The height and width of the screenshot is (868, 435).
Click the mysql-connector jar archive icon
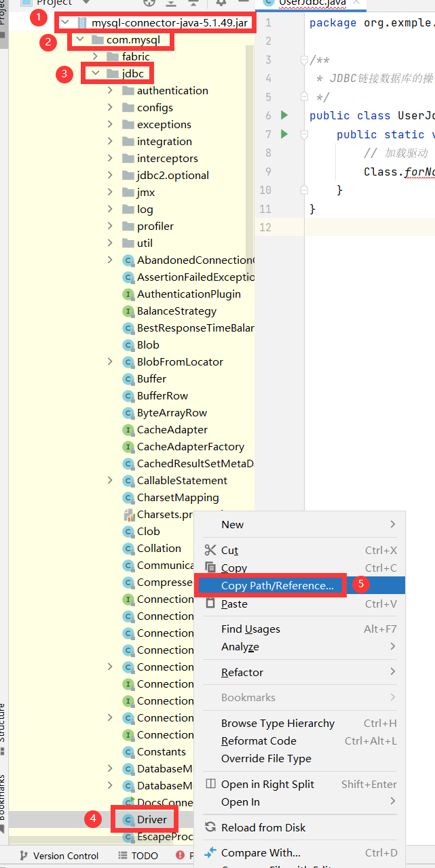coord(82,22)
